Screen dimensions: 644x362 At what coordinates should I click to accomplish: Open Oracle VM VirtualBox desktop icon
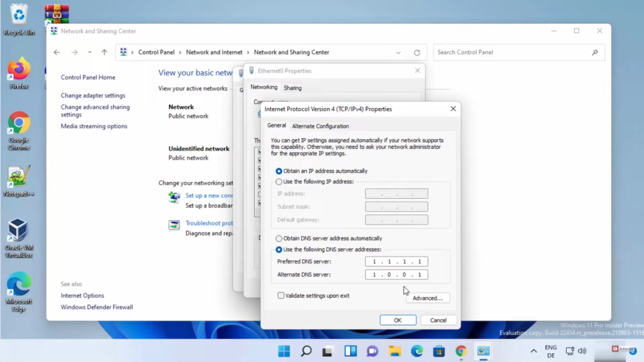(x=19, y=231)
